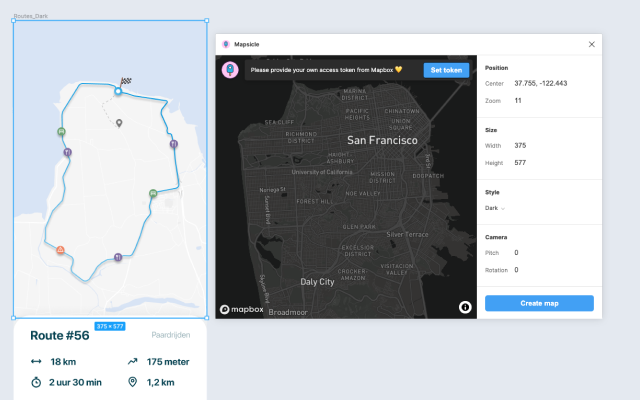Click the San Francisco map label
The height and width of the screenshot is (400, 640).
coord(382,140)
